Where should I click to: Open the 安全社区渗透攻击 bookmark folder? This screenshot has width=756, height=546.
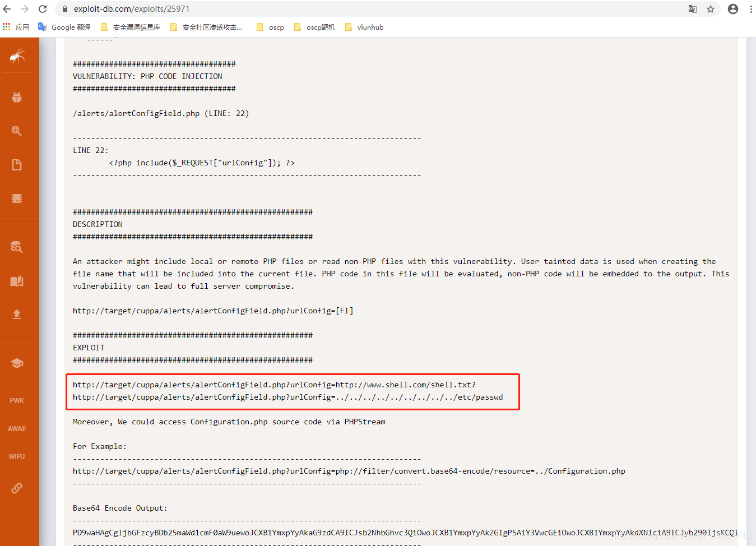pos(206,27)
